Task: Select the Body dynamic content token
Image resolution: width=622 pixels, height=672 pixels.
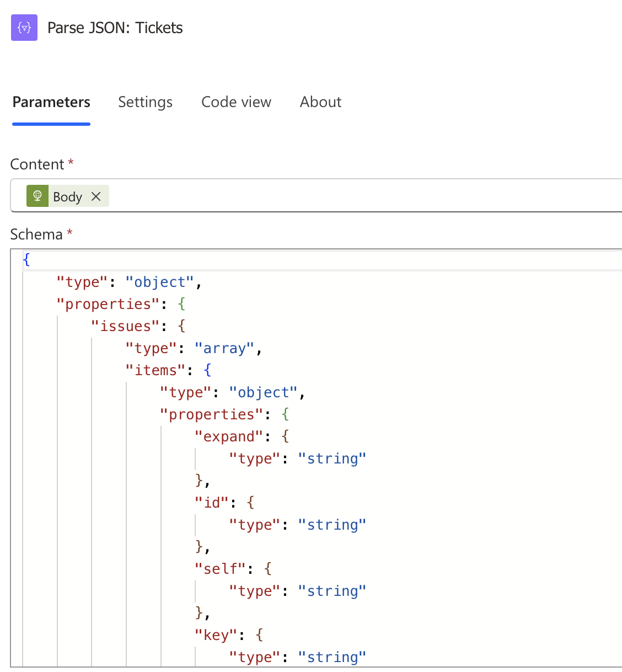Action: click(x=68, y=196)
